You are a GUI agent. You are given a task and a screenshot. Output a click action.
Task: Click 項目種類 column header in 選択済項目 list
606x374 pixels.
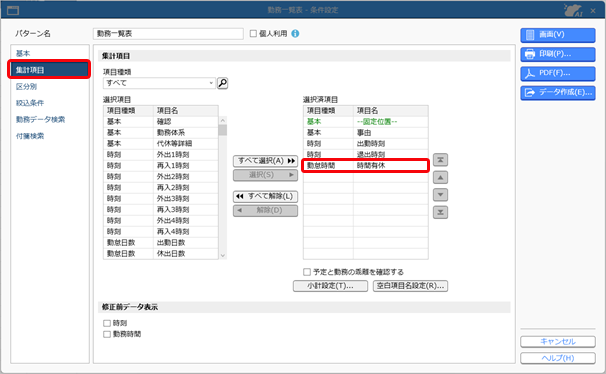(328, 111)
